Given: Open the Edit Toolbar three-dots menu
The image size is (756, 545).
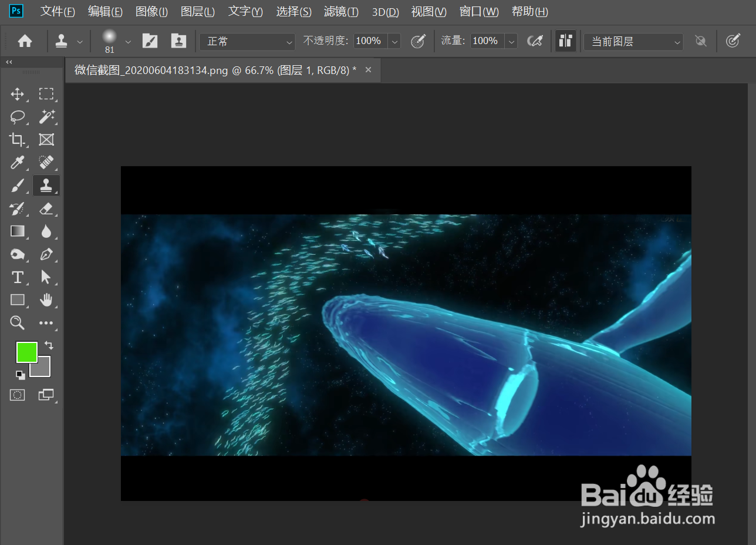Looking at the screenshot, I should [x=46, y=323].
